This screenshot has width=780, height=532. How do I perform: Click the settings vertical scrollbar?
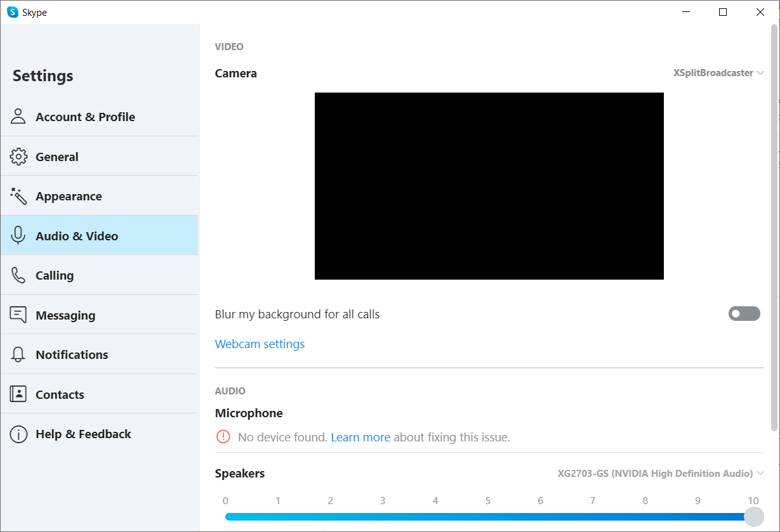pos(774,228)
